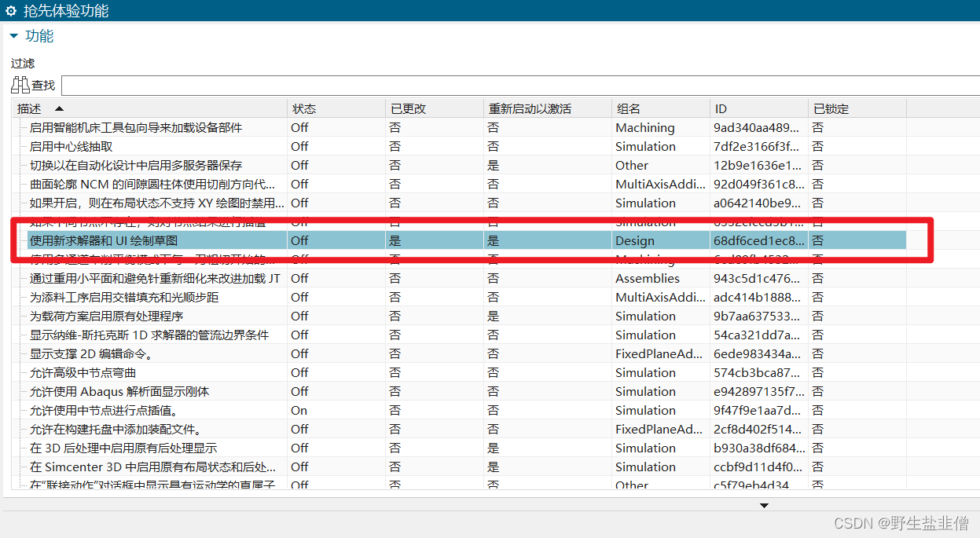Select row 允许使用中节点进行点插值。

[459, 410]
